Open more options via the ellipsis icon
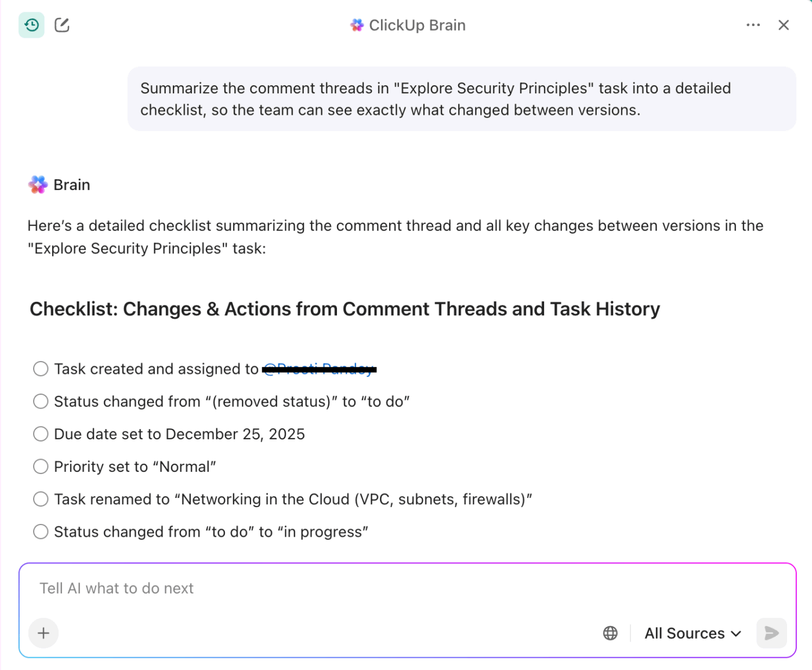 [753, 25]
